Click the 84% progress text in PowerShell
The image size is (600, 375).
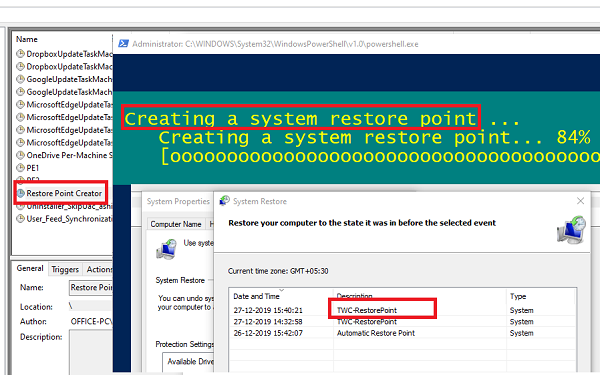(573, 137)
